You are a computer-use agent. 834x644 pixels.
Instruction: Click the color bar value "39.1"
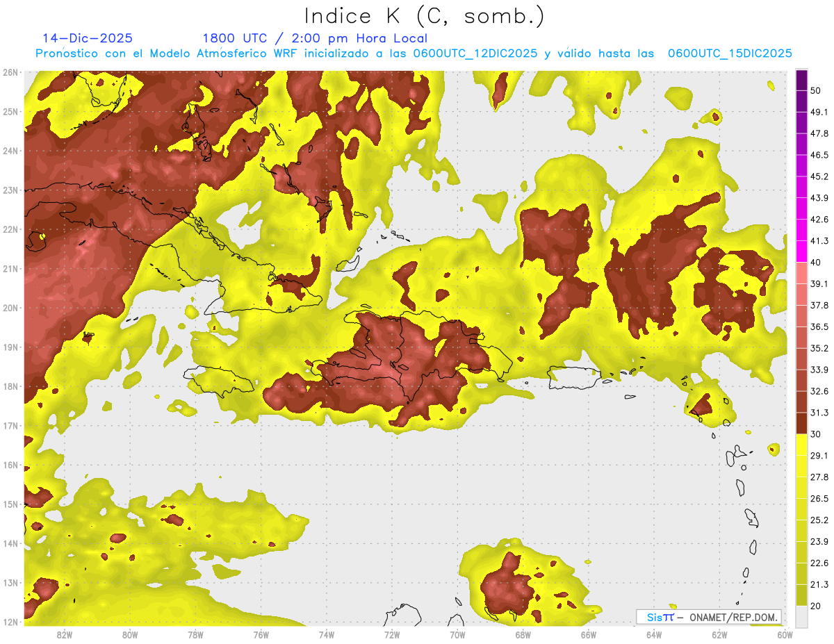819,283
